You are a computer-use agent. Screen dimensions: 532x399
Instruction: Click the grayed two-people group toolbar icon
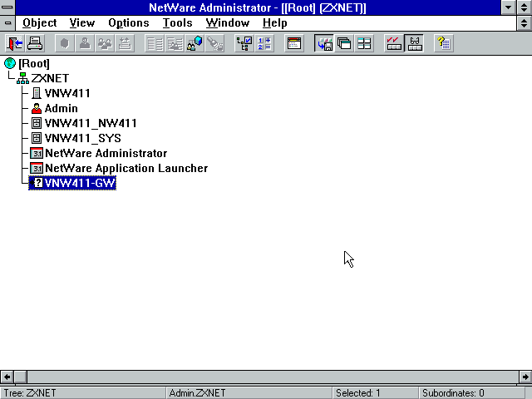pyautogui.click(x=105, y=43)
